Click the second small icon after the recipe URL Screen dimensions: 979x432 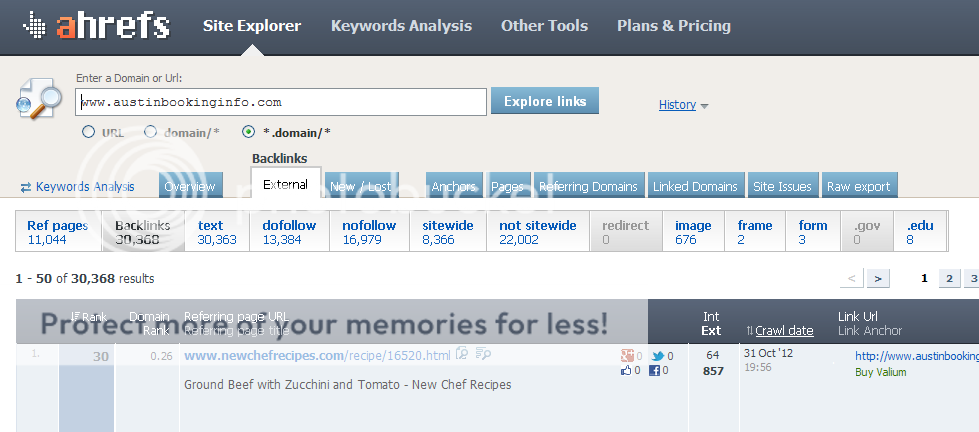483,354
